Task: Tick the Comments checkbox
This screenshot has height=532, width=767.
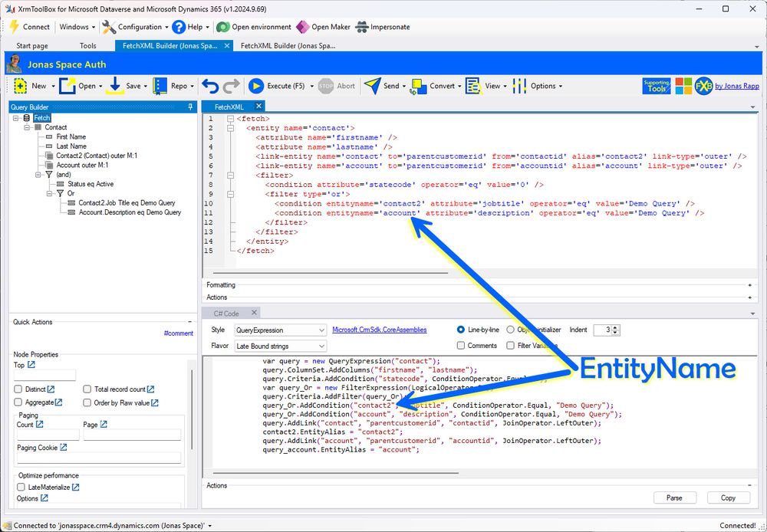Action: (460, 345)
